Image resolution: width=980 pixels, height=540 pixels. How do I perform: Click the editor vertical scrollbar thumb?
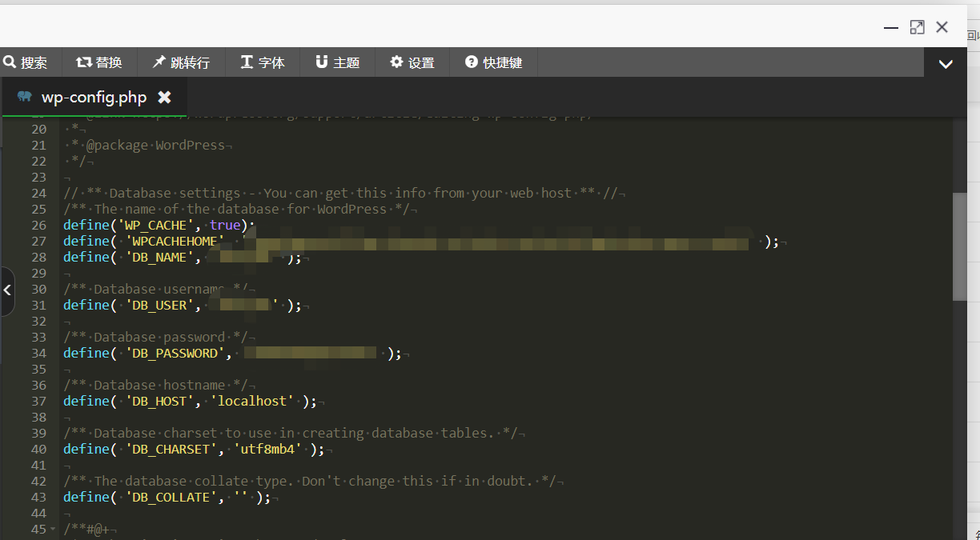(959, 246)
